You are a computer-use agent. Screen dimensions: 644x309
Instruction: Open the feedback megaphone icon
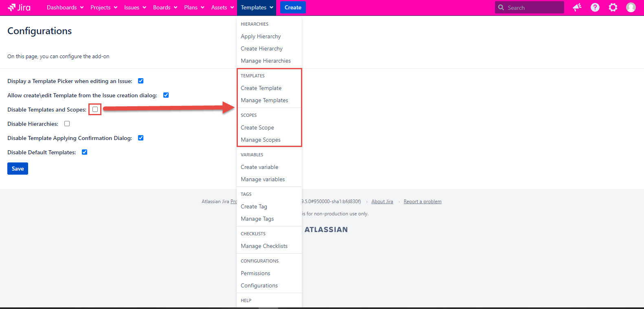[577, 7]
